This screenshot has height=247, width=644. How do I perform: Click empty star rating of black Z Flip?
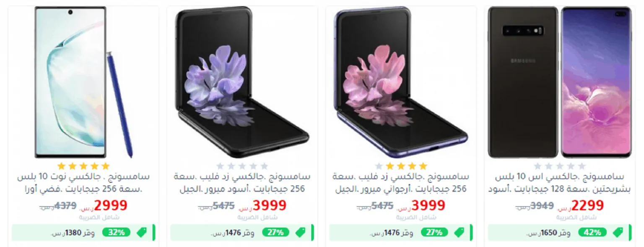pyautogui.click(x=242, y=166)
